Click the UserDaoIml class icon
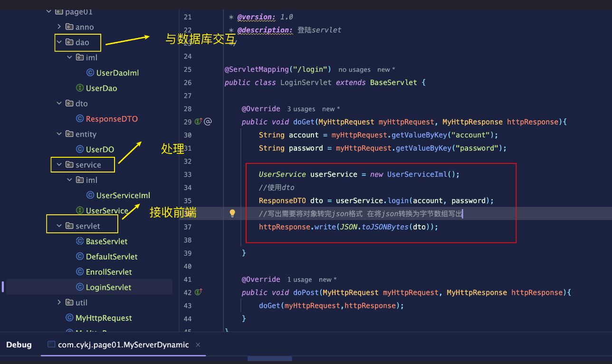This screenshot has width=612, height=364. click(90, 73)
